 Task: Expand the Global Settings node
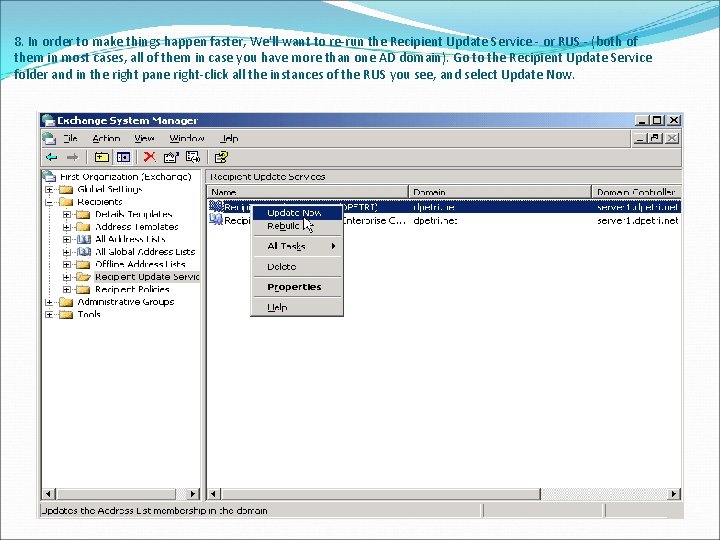coord(49,189)
